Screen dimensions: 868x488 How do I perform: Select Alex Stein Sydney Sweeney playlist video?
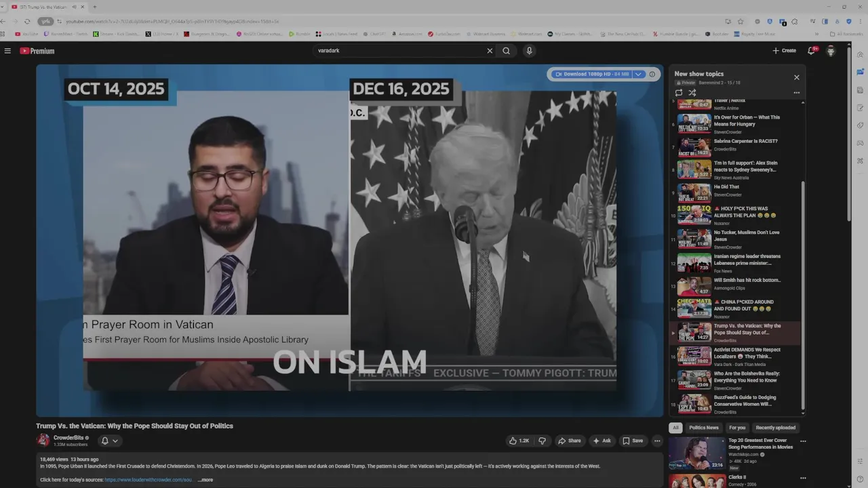tap(736, 169)
